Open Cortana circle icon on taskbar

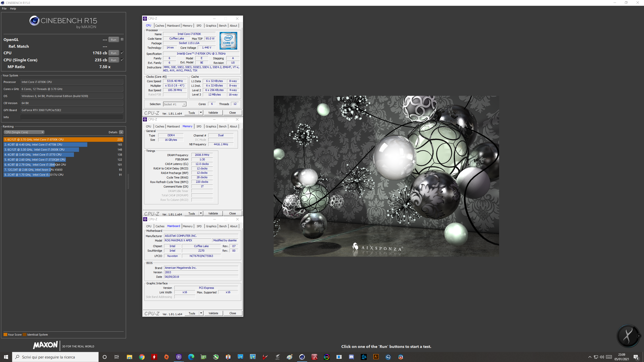105,357
